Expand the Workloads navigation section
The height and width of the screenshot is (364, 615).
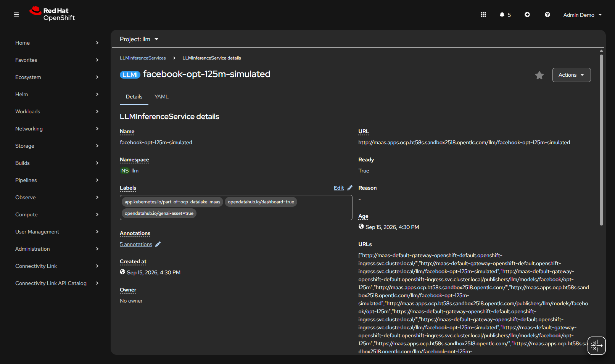(57, 111)
